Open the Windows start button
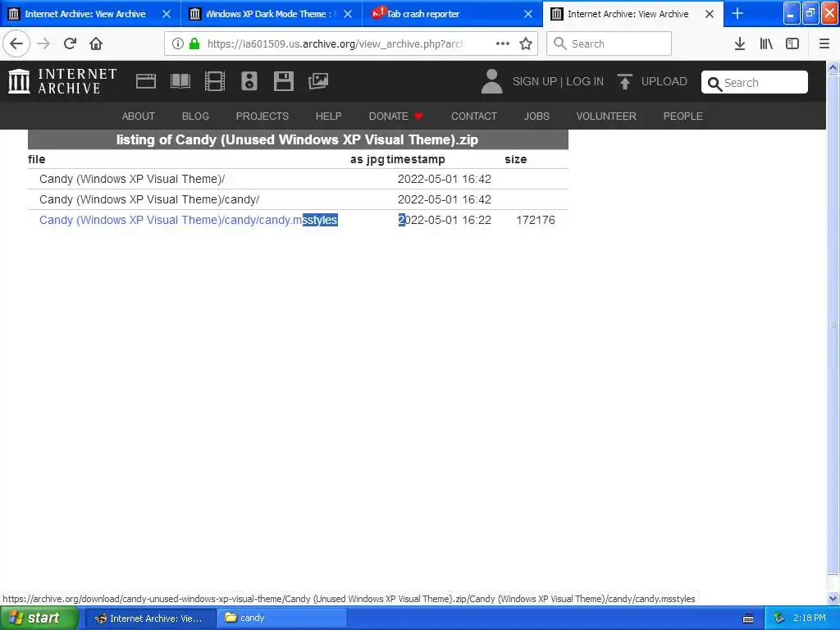840x630 pixels. point(39,619)
